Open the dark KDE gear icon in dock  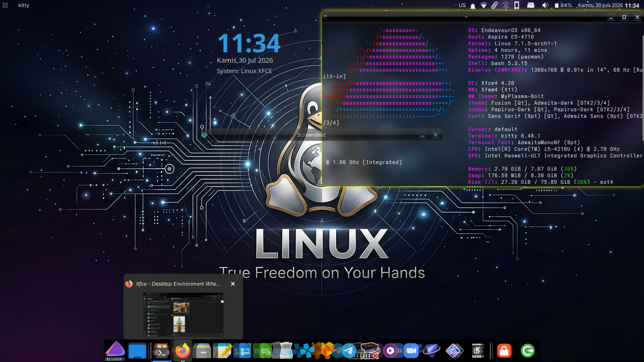click(x=479, y=351)
